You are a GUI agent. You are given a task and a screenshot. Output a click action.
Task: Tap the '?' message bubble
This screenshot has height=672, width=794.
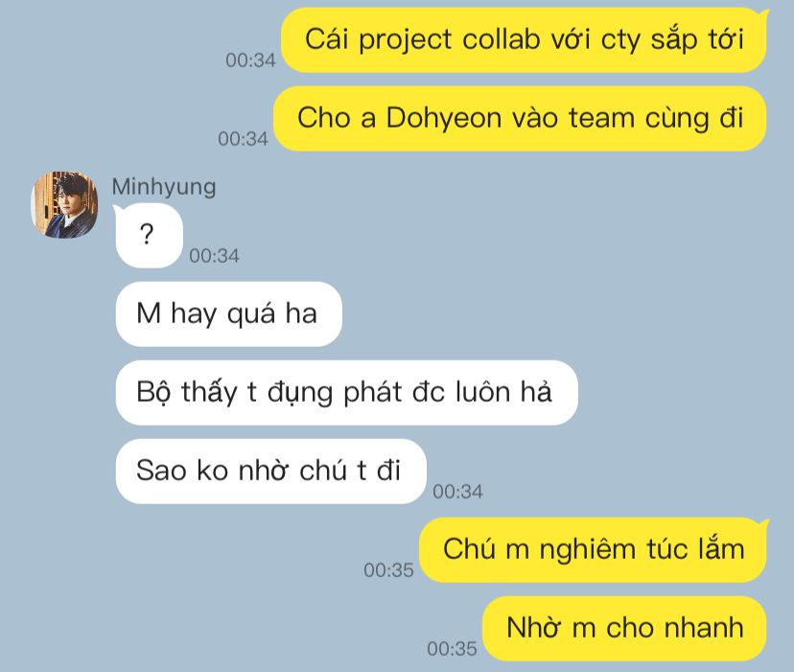[149, 236]
